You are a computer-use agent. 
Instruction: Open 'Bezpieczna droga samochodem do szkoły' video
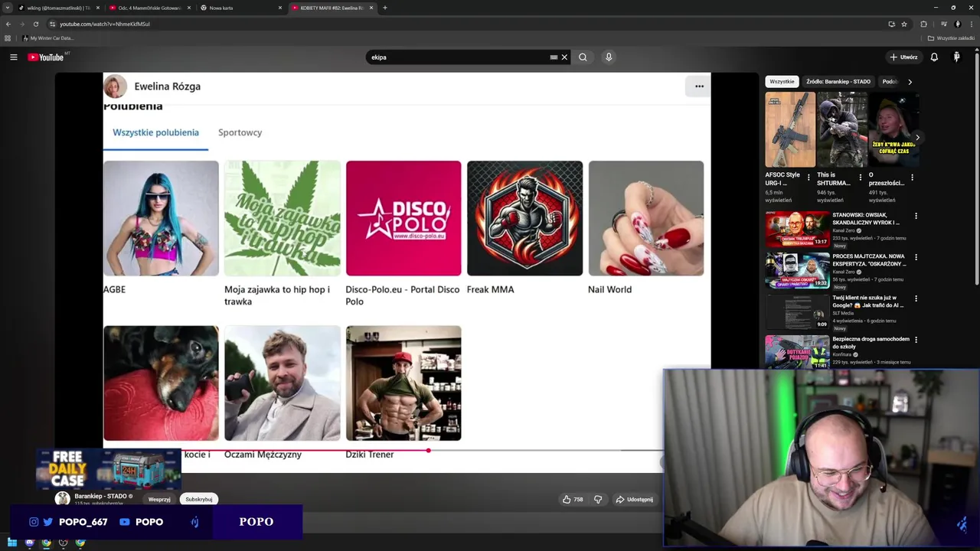[x=797, y=352]
